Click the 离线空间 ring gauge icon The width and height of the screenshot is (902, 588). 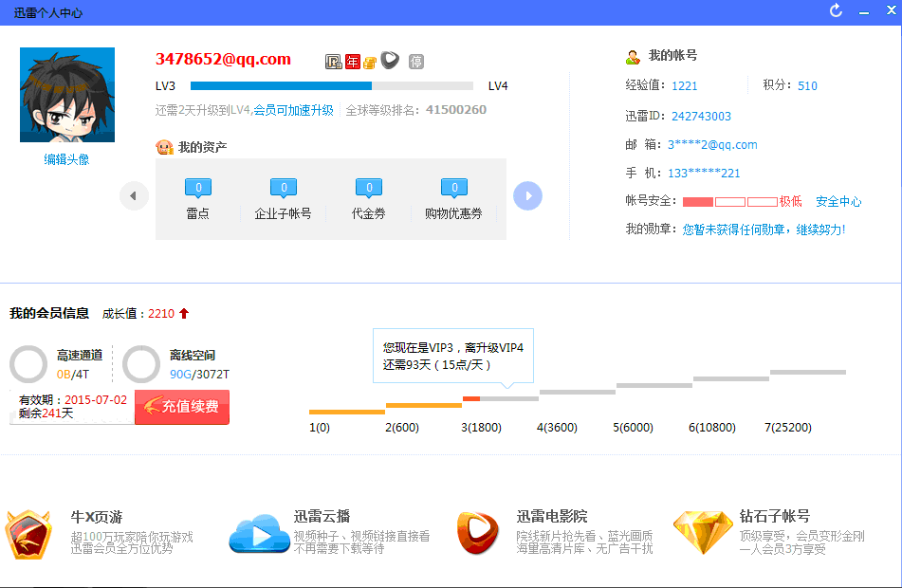pos(141,364)
